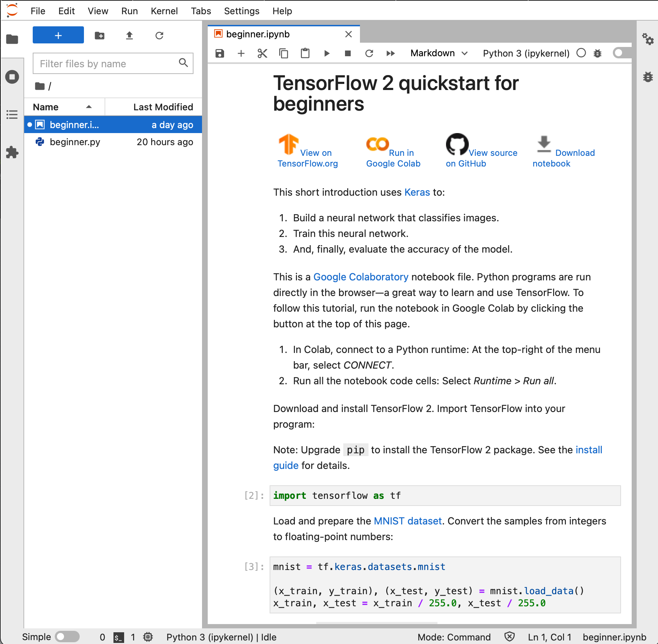The image size is (658, 644).
Task: Cut the selected cell with scissors
Action: tap(262, 53)
